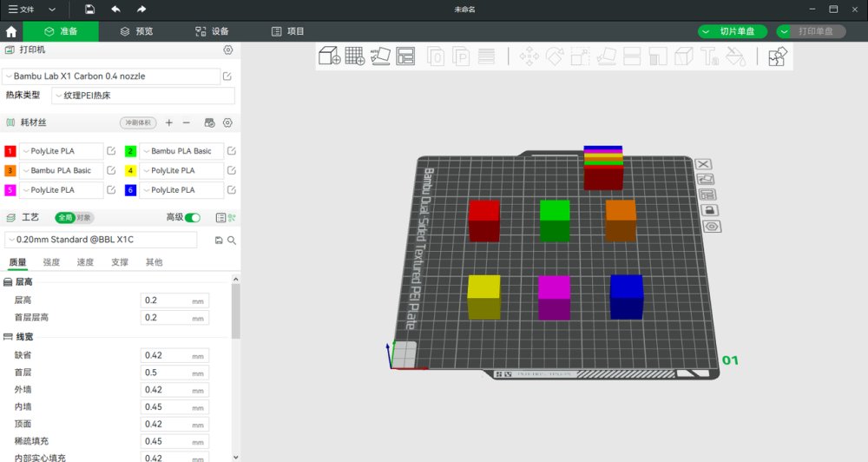This screenshot has width=868, height=462.
Task: Switch to the 预览 preview tab
Action: [137, 31]
